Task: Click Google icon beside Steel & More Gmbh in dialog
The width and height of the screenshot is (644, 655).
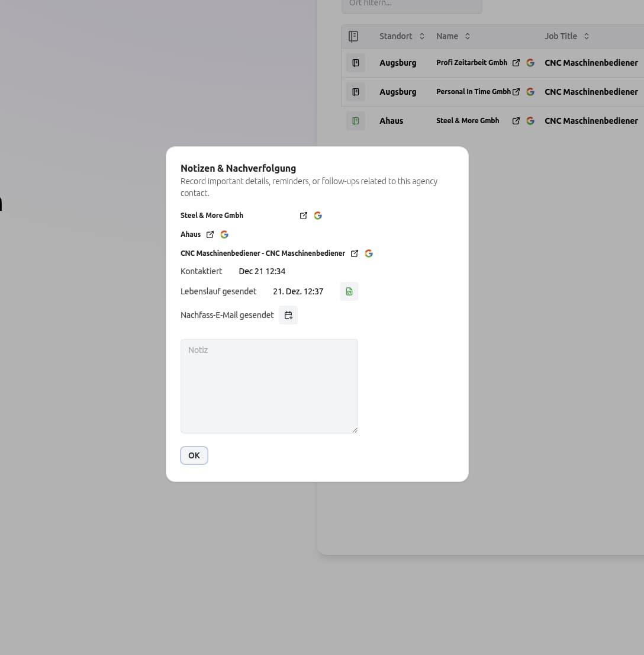Action: (x=318, y=216)
